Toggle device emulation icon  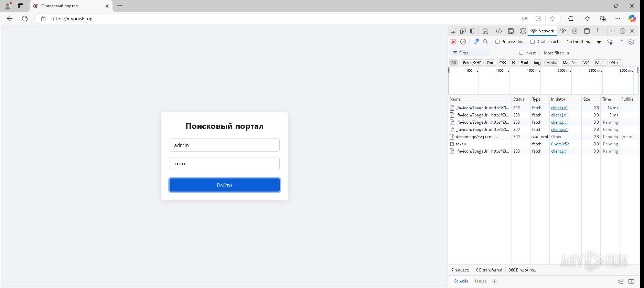coord(463,31)
